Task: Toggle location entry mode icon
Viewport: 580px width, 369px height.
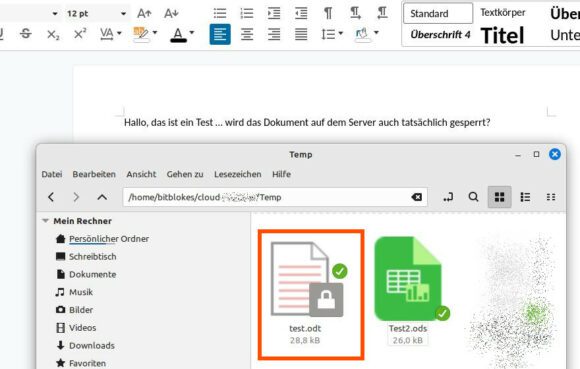Action: click(448, 197)
